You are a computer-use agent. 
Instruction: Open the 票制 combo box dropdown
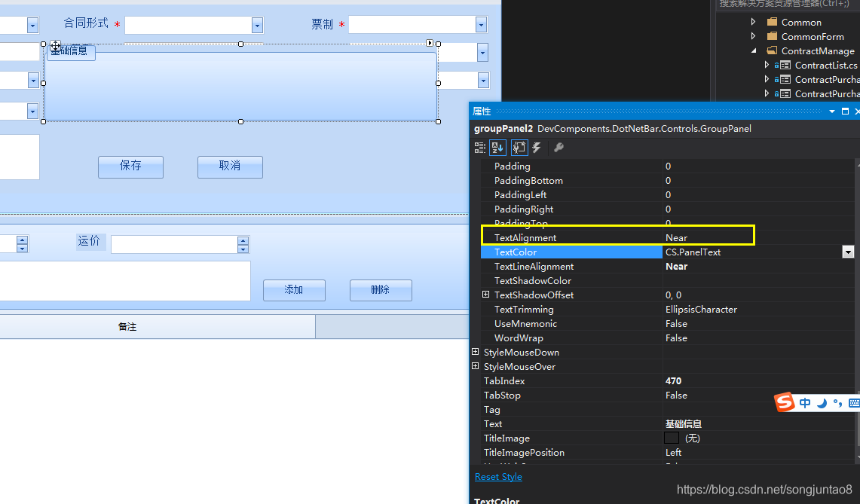(481, 25)
